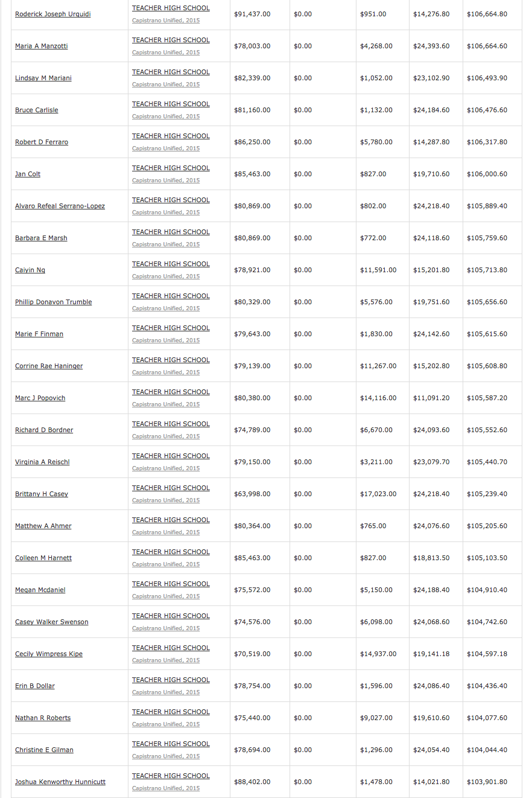
Task: Click the Marc J Popovich link
Action: (40, 398)
